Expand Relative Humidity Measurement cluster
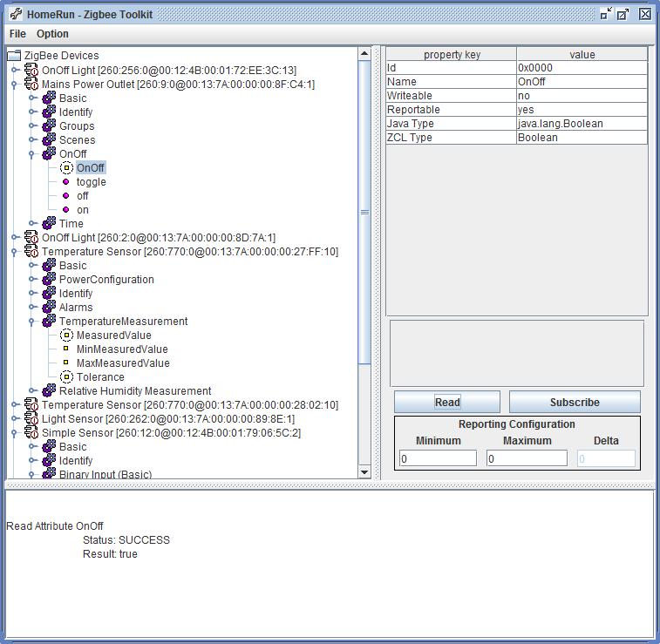This screenshot has width=660, height=644. 32,390
